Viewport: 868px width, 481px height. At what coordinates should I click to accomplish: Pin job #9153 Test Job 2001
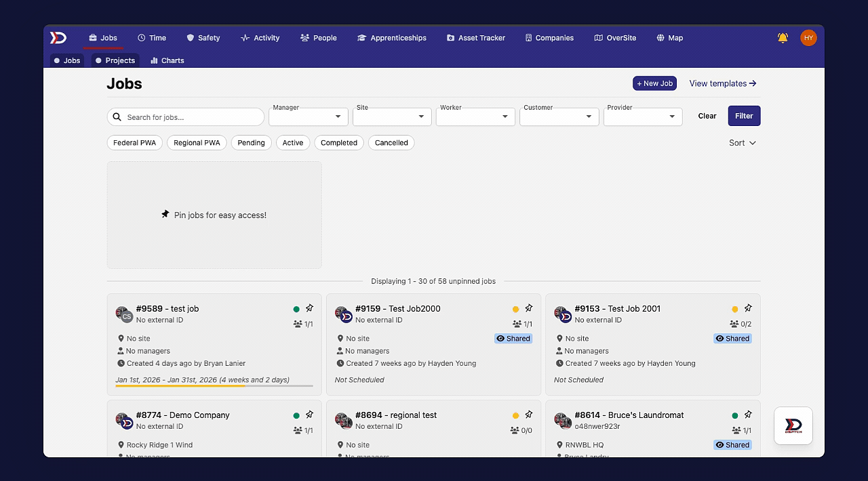pos(748,308)
